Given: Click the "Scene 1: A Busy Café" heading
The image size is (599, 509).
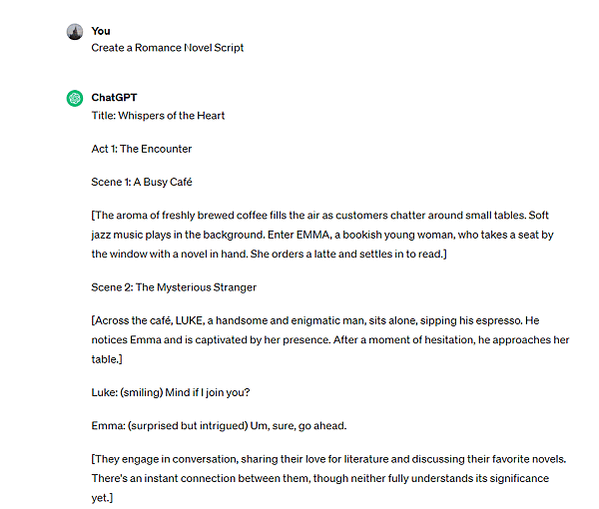Looking at the screenshot, I should [x=141, y=182].
